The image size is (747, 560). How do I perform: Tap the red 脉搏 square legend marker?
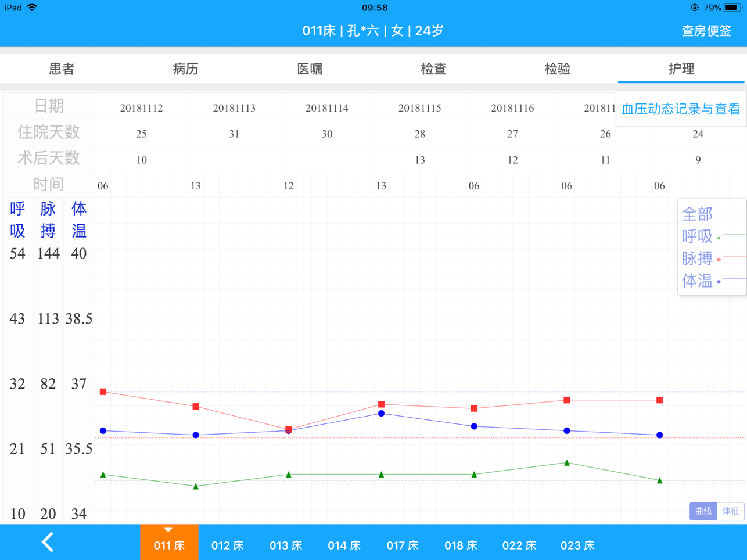(x=719, y=259)
